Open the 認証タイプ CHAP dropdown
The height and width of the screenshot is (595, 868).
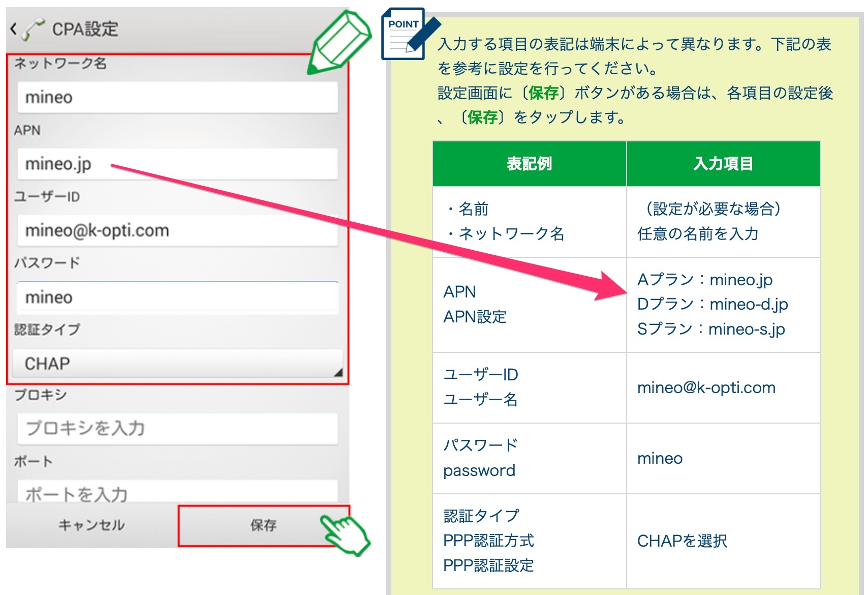click(177, 363)
